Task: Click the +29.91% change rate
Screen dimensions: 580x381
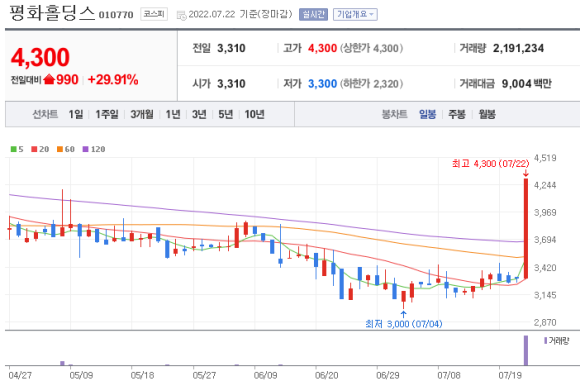Action: [113, 80]
